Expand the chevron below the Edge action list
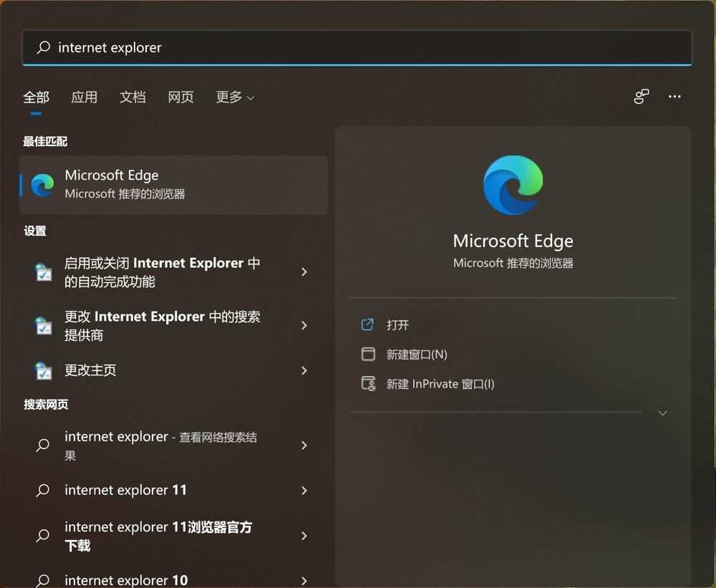The width and height of the screenshot is (716, 588). 662,413
